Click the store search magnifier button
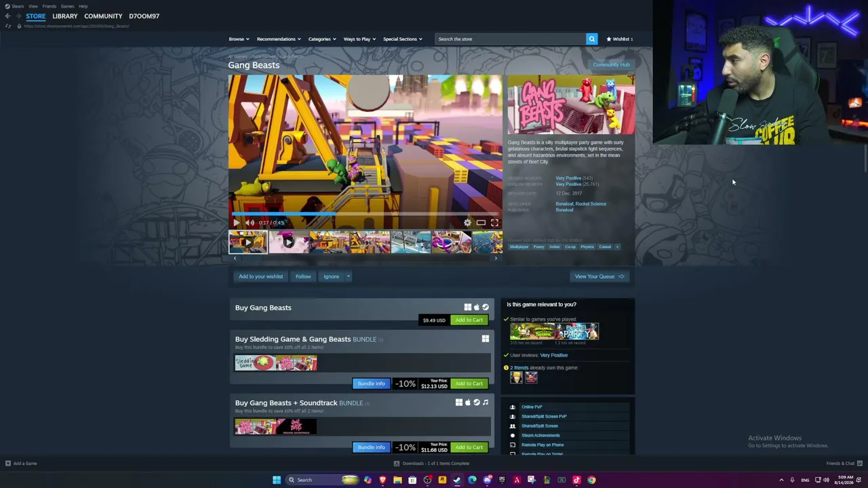 pyautogui.click(x=591, y=39)
